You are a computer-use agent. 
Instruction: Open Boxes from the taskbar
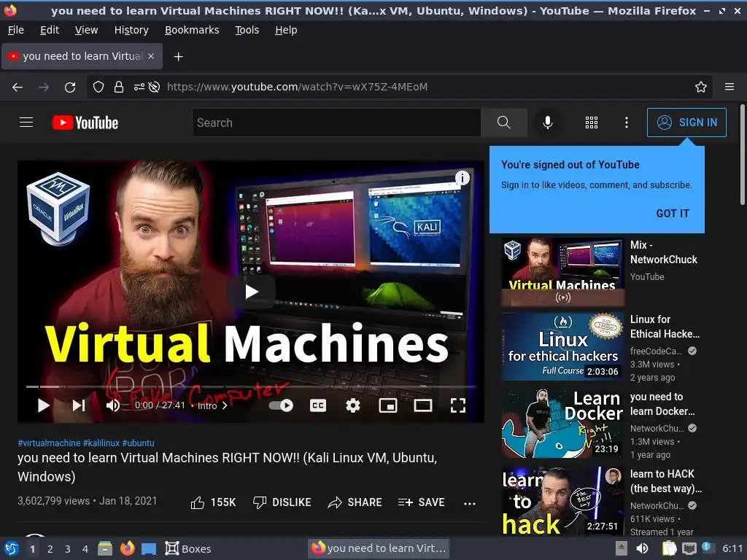click(187, 548)
